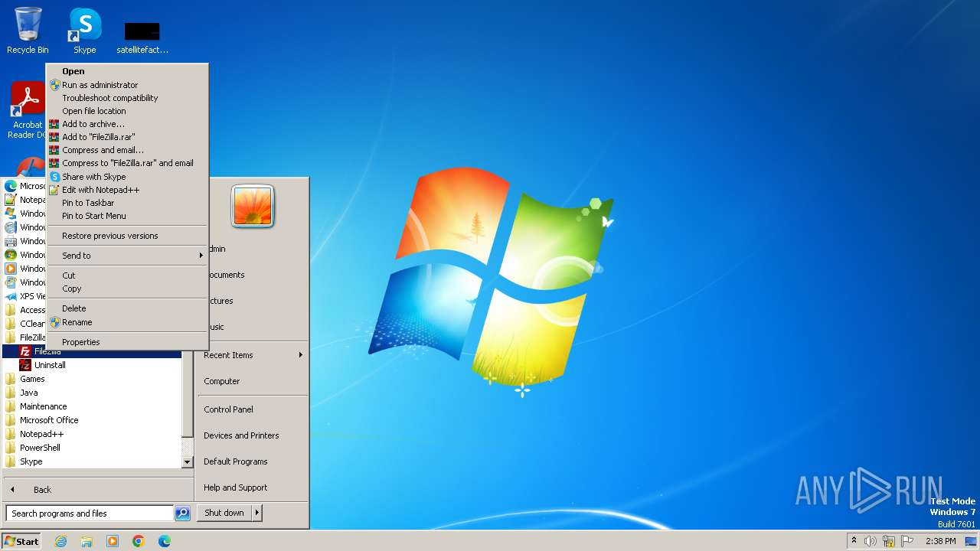This screenshot has width=980, height=551.
Task: Open Computer from Start menu
Action: tap(253, 381)
